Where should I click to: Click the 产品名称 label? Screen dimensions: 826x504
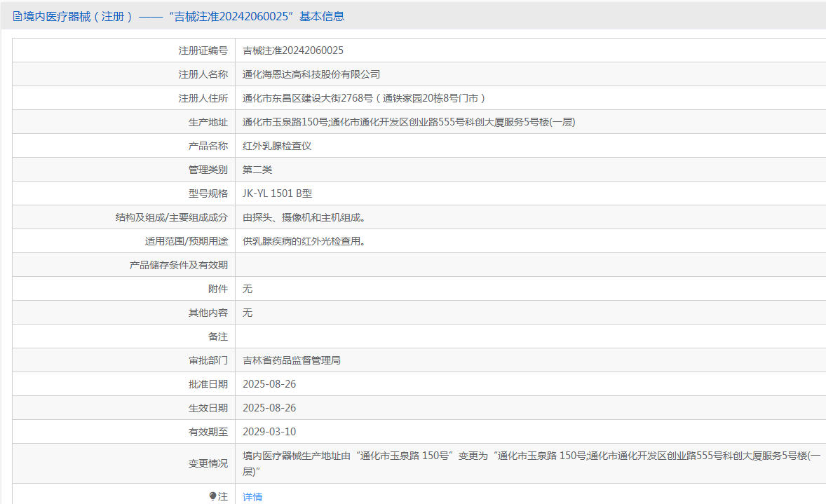tap(208, 146)
